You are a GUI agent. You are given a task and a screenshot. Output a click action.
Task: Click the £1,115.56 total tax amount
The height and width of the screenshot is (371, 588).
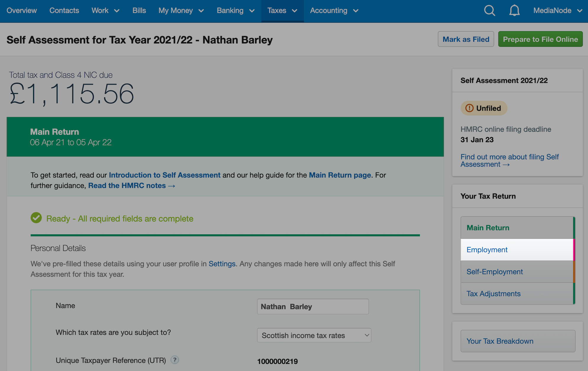click(72, 94)
